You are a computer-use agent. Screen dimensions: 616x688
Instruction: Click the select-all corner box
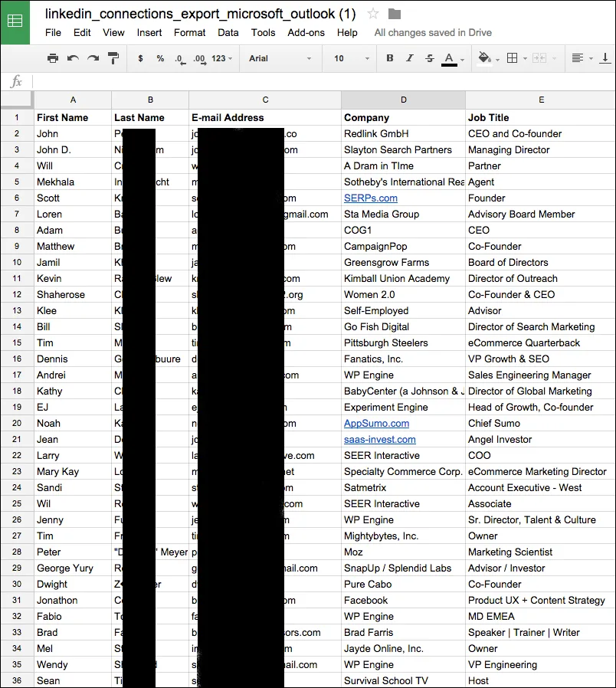coord(17,100)
